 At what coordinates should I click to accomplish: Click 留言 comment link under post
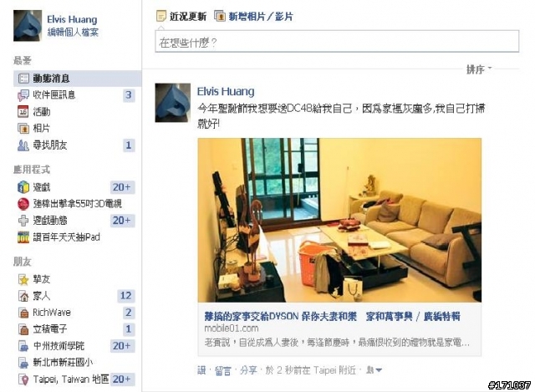(x=223, y=370)
